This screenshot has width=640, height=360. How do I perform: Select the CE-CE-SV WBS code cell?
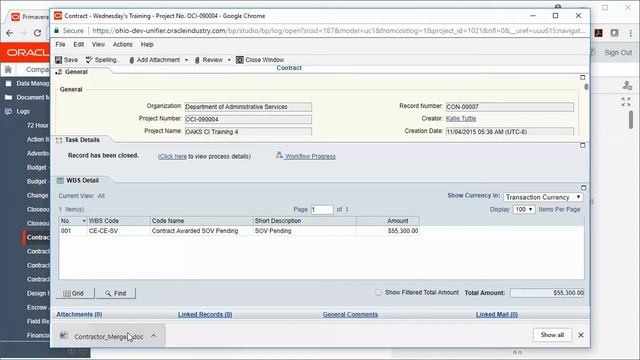click(119, 231)
